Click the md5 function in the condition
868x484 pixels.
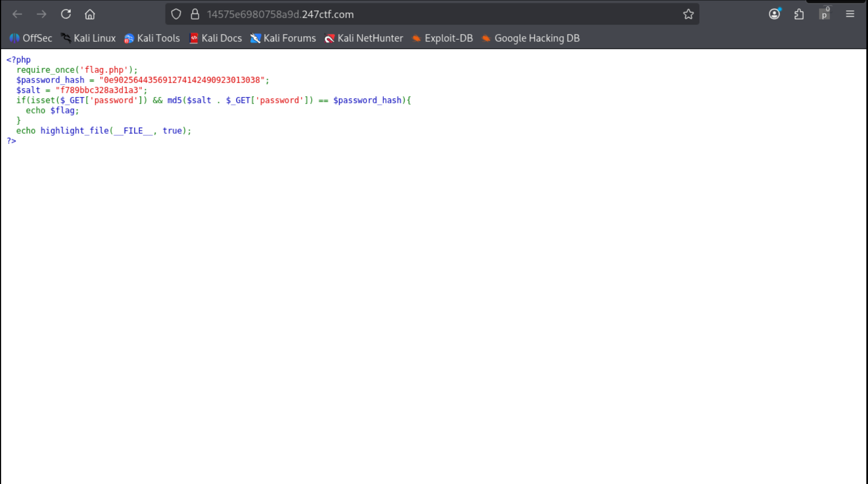174,100
